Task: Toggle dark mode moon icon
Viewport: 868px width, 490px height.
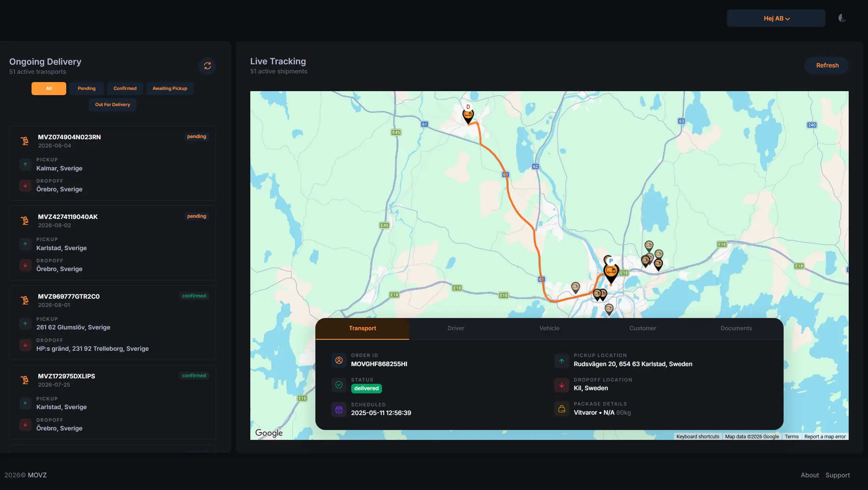Action: click(842, 18)
